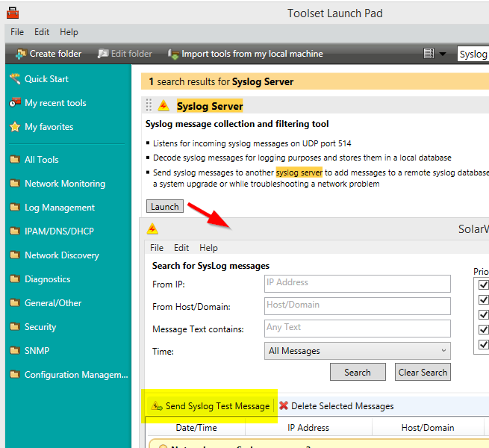Click the SolarWinds window lightning title icon

pyautogui.click(x=152, y=228)
